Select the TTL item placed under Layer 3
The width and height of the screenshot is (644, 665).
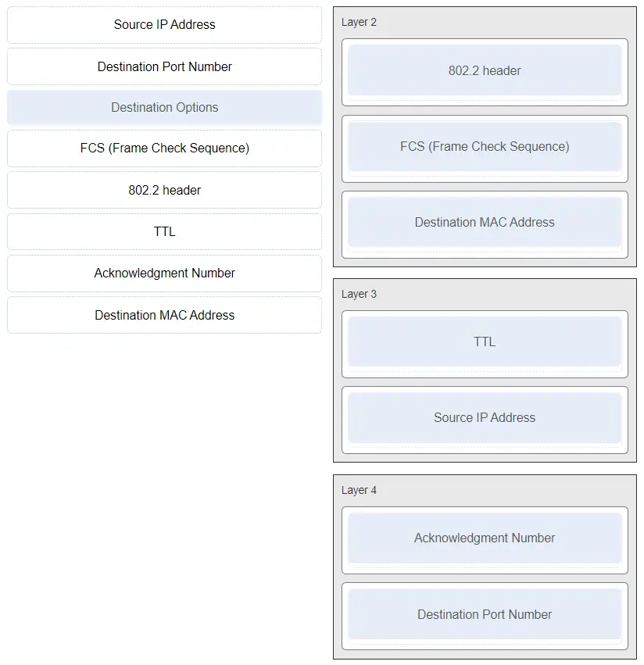(x=485, y=342)
